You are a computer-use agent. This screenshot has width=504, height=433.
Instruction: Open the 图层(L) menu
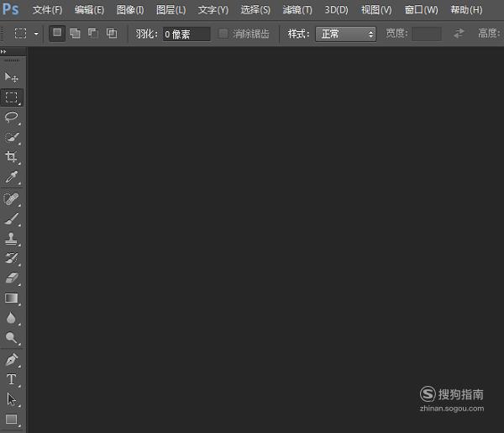(x=171, y=10)
